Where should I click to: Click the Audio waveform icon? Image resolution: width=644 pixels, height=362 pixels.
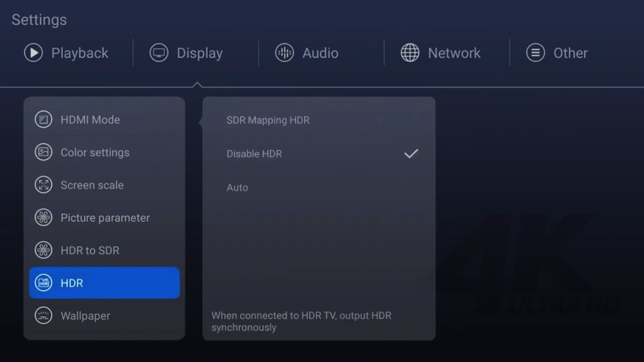(284, 53)
